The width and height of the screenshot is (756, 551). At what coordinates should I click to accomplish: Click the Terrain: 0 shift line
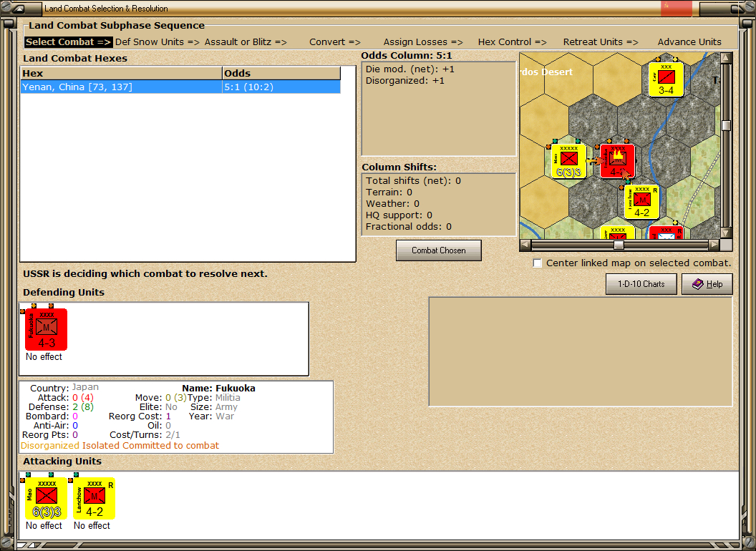pyautogui.click(x=389, y=192)
